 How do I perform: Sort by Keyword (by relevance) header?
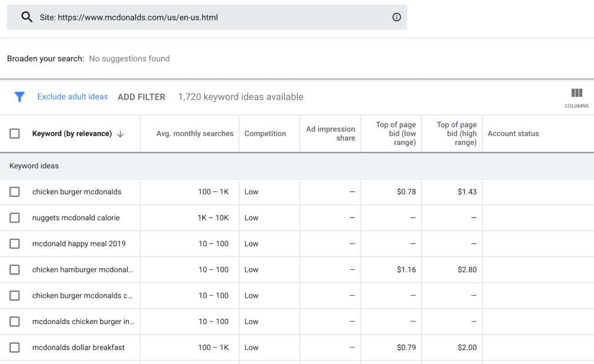click(x=72, y=133)
